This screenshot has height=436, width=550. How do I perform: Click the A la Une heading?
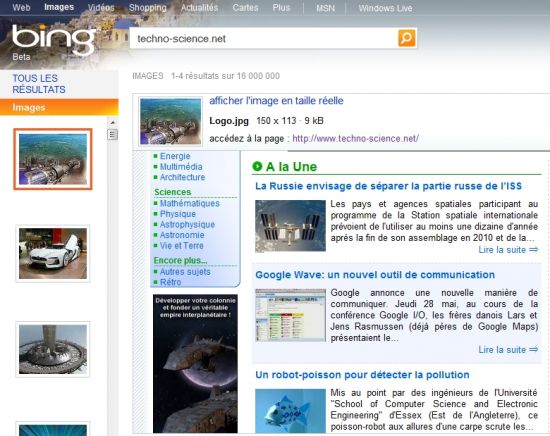(x=291, y=167)
